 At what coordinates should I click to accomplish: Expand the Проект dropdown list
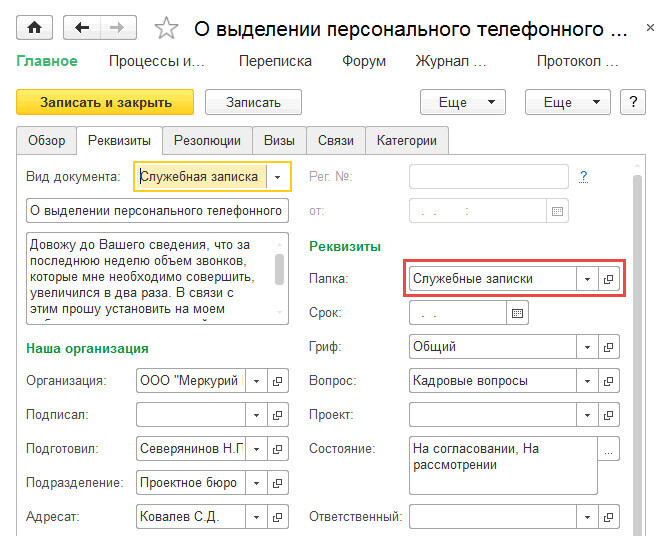click(x=587, y=415)
